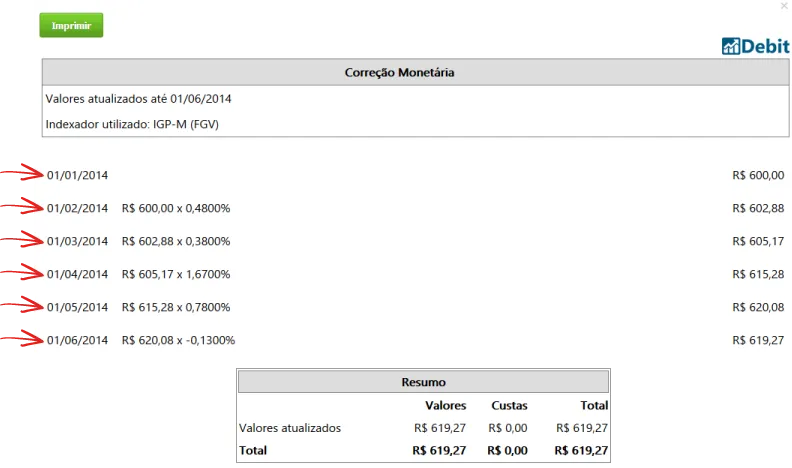Close the report with the X
The height and width of the screenshot is (468, 792).
783,6
